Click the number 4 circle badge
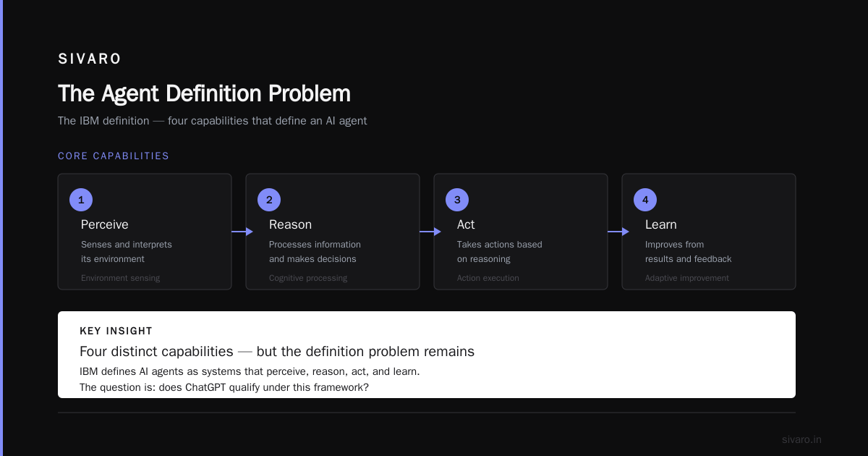 (645, 200)
